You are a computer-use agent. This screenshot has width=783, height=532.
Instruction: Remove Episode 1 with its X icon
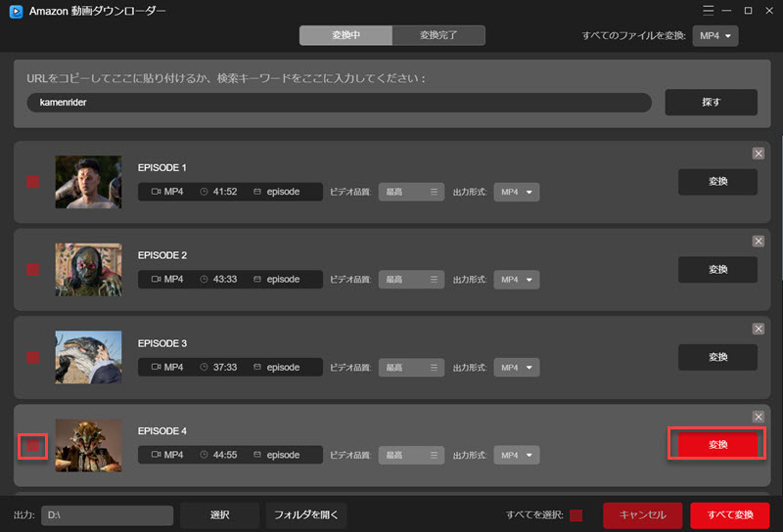click(x=758, y=154)
